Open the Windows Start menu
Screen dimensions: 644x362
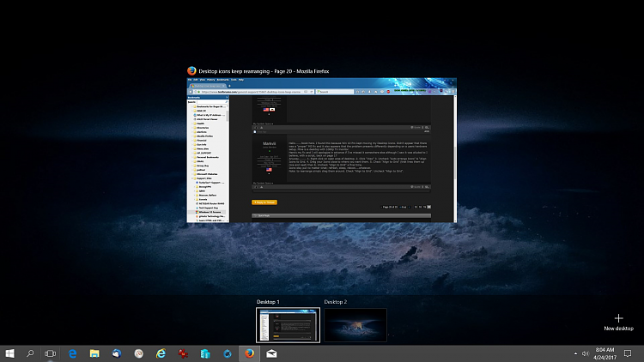tap(9, 353)
